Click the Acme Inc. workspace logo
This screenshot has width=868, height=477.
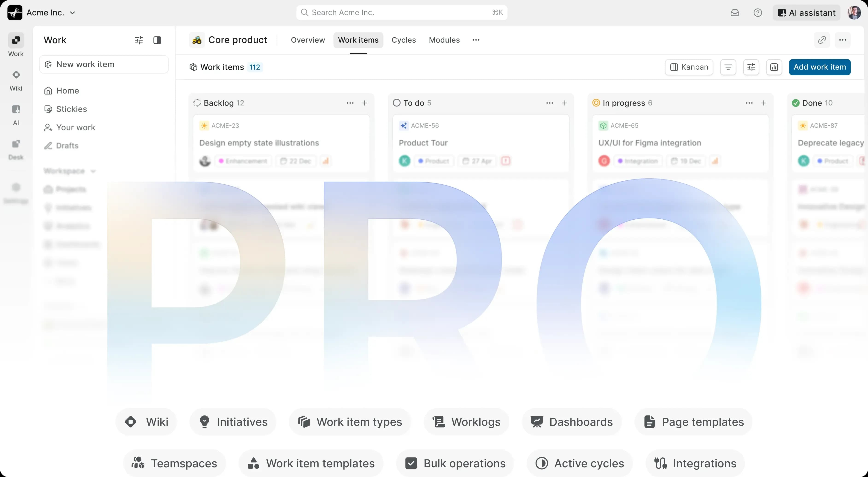[15, 13]
